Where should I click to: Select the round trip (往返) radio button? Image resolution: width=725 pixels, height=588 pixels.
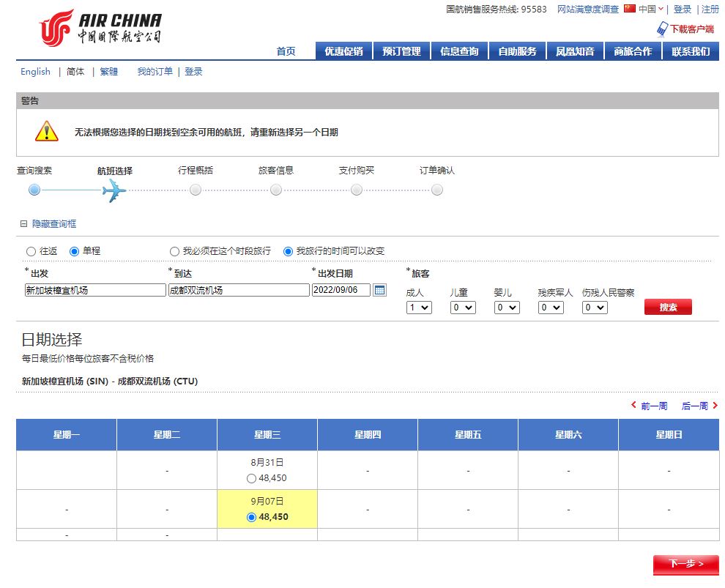pos(31,251)
